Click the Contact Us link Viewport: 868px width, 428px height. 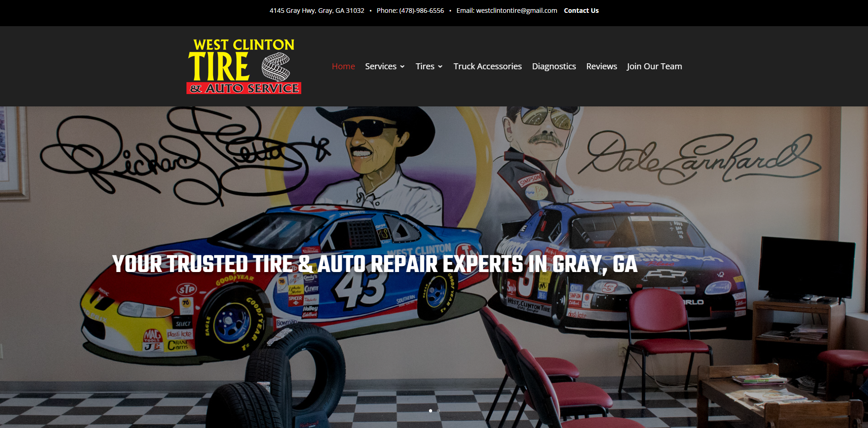pos(581,11)
